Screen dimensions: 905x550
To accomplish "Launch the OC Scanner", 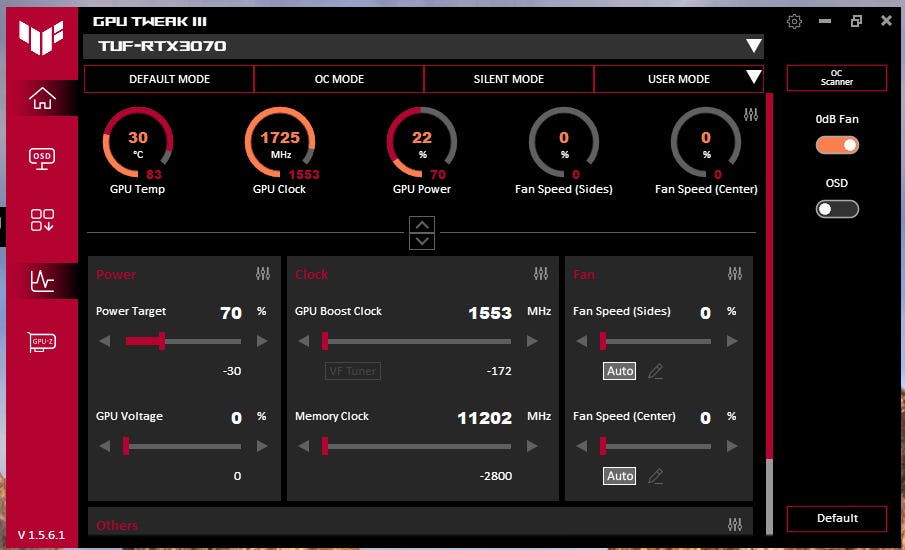I will click(x=837, y=78).
